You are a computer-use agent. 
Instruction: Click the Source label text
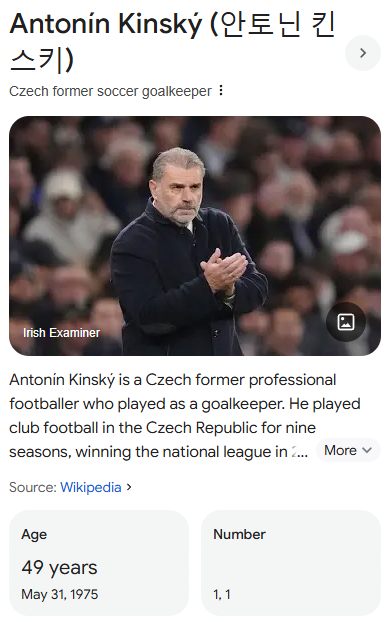[x=33, y=487]
